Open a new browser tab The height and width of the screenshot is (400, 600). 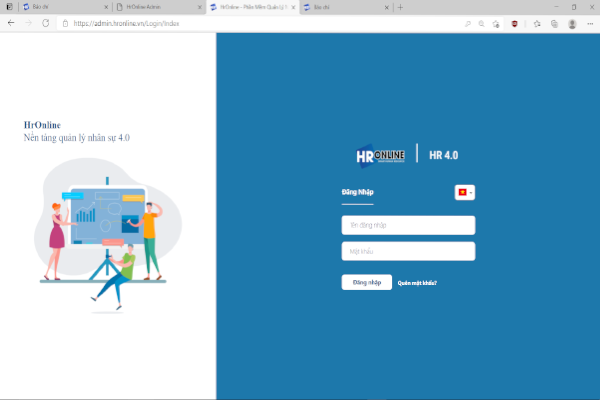400,7
